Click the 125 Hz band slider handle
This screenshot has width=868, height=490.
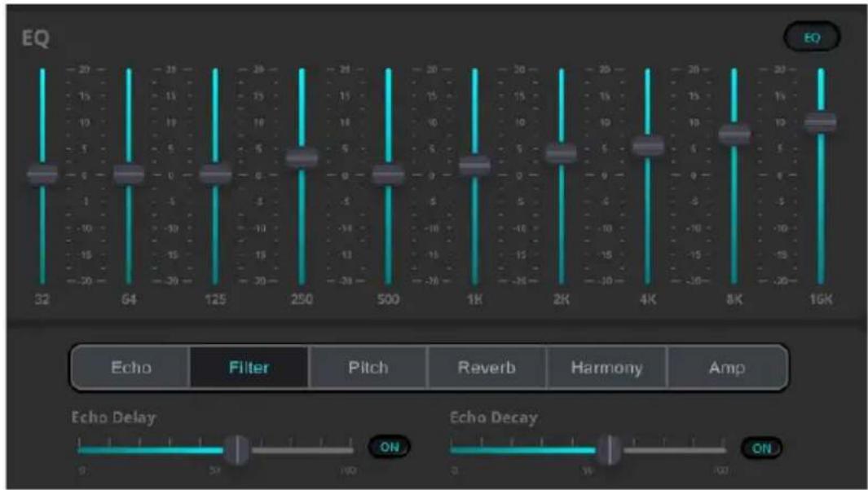[215, 174]
